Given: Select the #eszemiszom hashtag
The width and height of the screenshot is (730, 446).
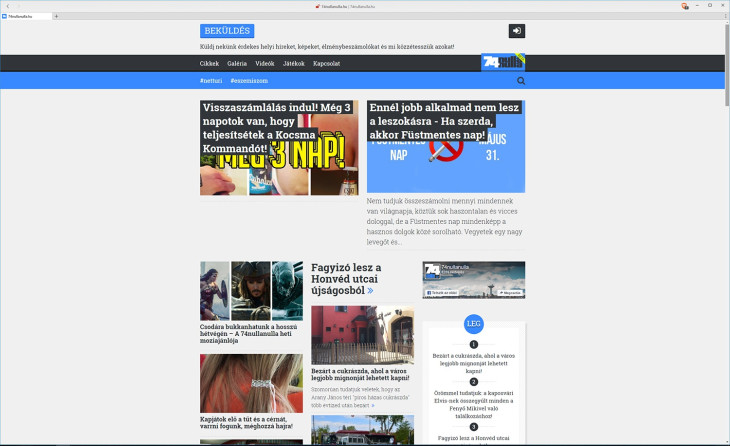Looking at the screenshot, I should 249,81.
